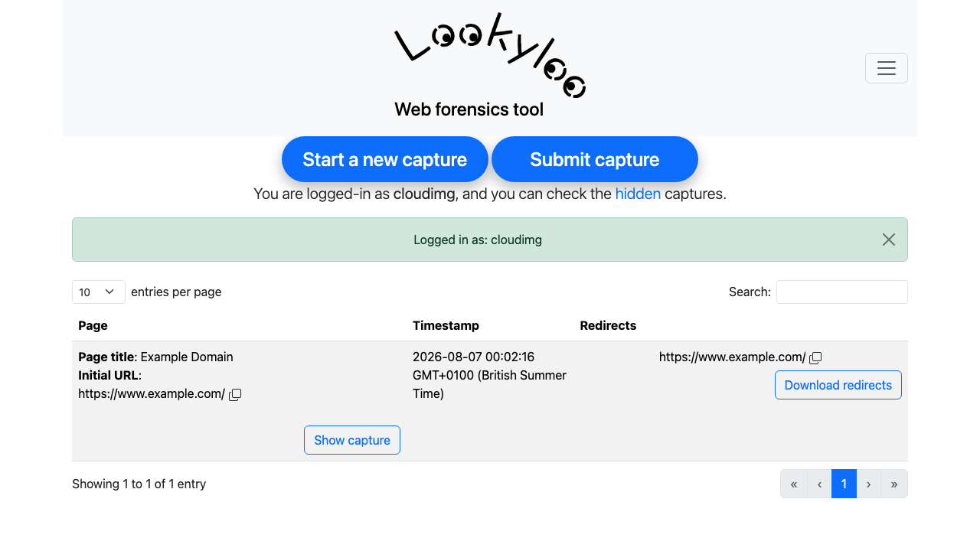This screenshot has height=551, width=980.
Task: Sort table by Timestamp column
Action: pyautogui.click(x=446, y=325)
